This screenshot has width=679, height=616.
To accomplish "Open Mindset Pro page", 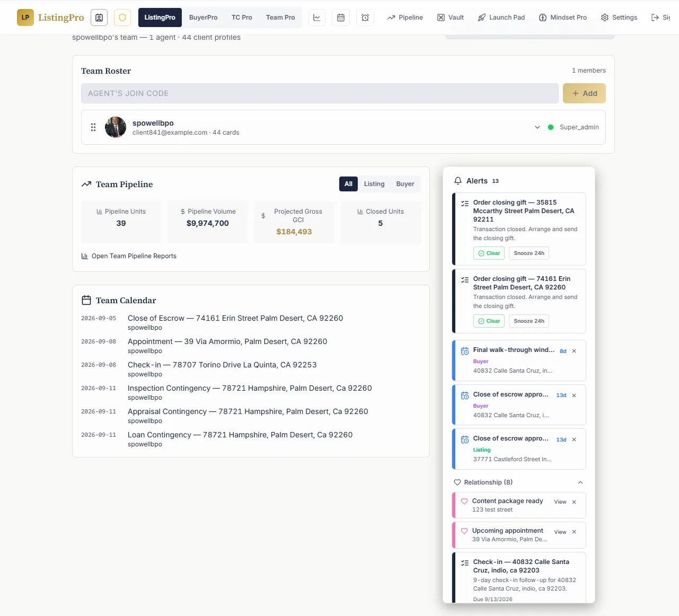I will click(x=563, y=17).
